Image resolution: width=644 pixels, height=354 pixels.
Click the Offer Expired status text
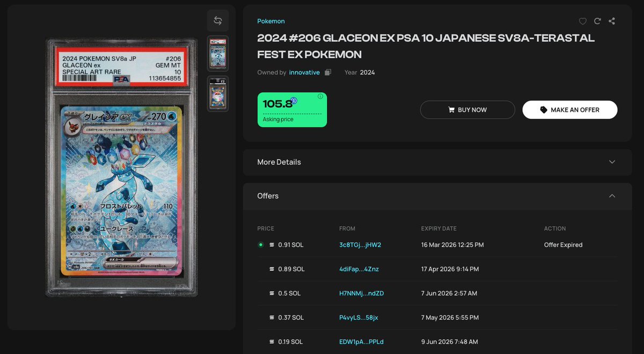tap(563, 245)
